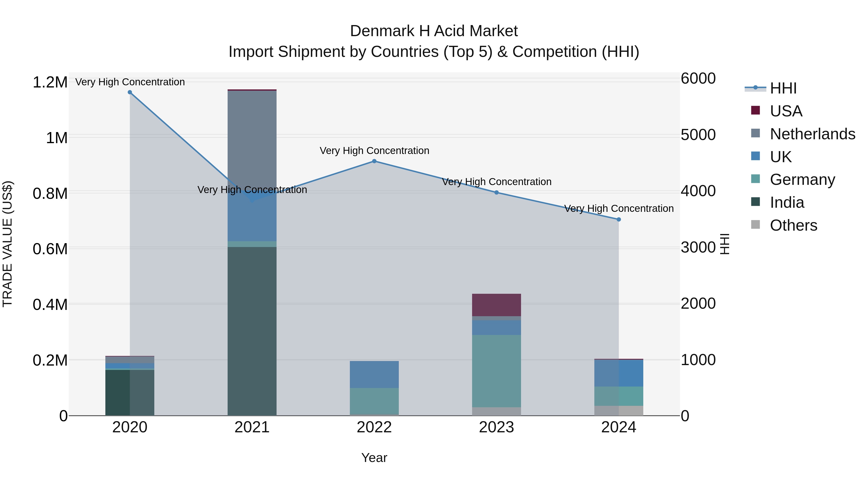Click the chart title Denmark H Acid Market
This screenshot has height=488, width=868.
point(434,31)
